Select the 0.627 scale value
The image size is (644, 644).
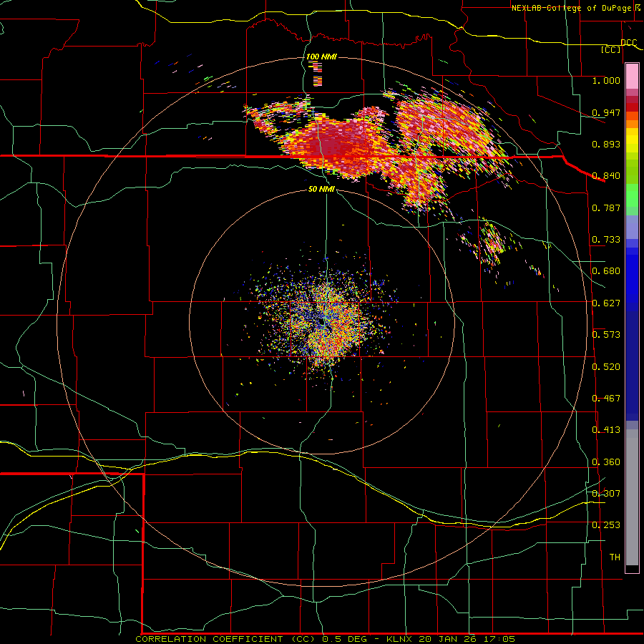click(606, 303)
